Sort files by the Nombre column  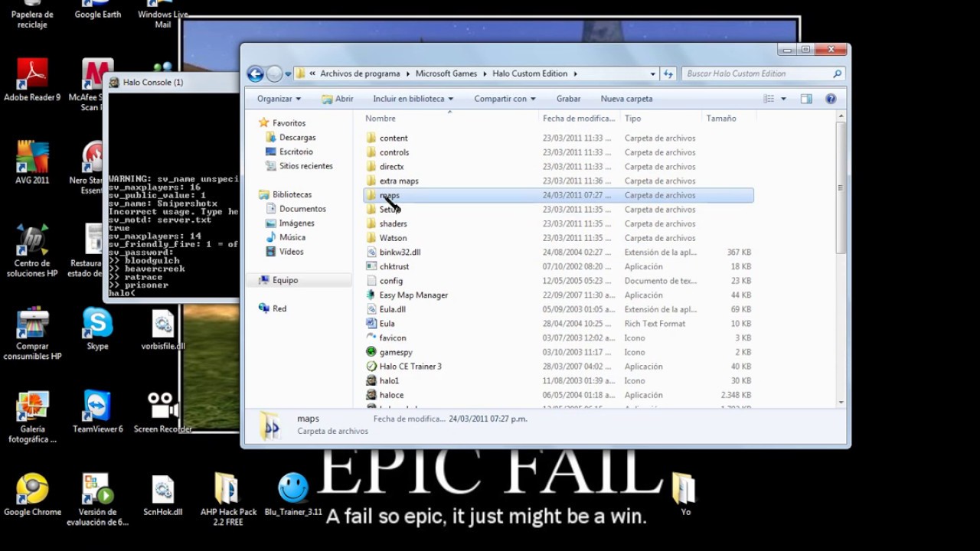pyautogui.click(x=449, y=118)
